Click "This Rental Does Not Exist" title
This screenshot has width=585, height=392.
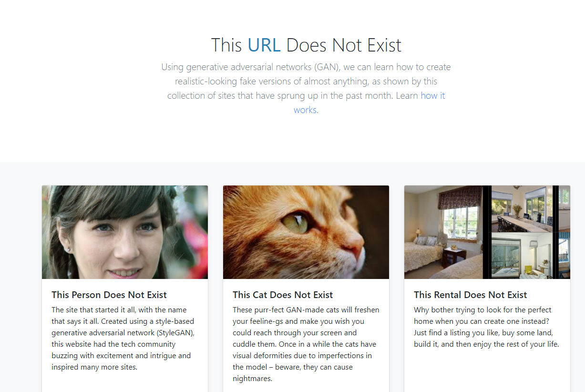[x=471, y=295]
